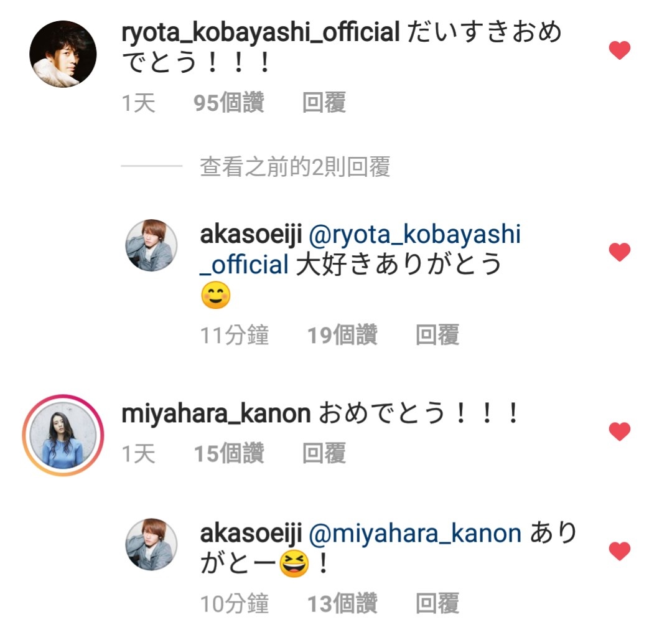Viewport: 672px width, 622px height.
Task: View the 13個讚 likes list
Action: [342, 603]
